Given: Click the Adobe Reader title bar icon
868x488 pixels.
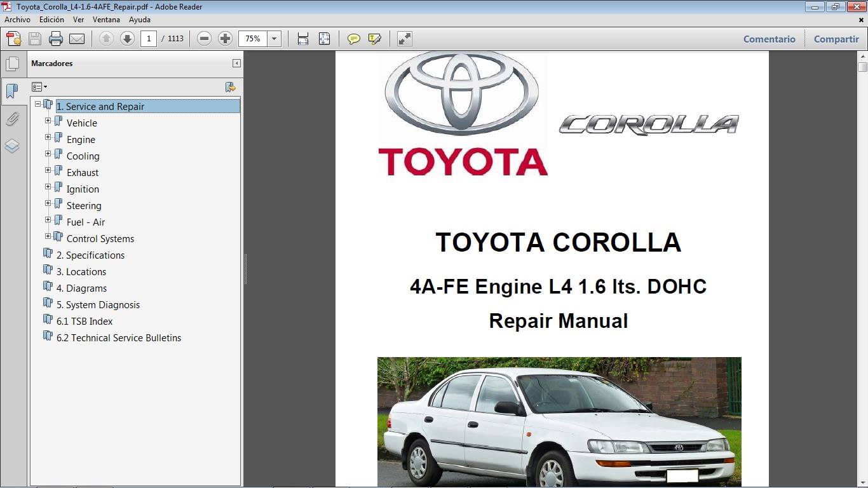Looking at the screenshot, I should point(8,6).
